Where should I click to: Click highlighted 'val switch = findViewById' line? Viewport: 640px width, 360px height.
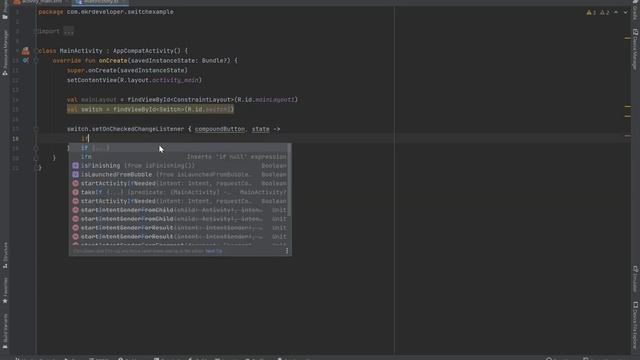tap(150, 109)
